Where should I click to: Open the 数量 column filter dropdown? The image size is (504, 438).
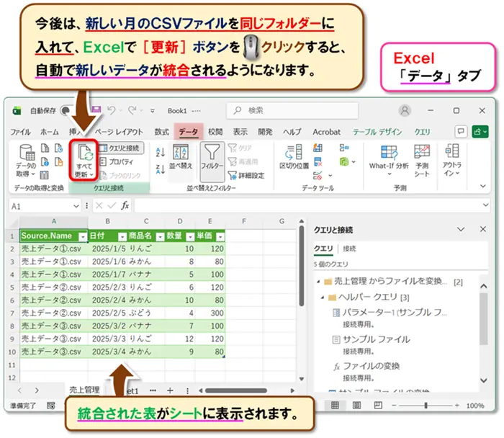pos(190,237)
